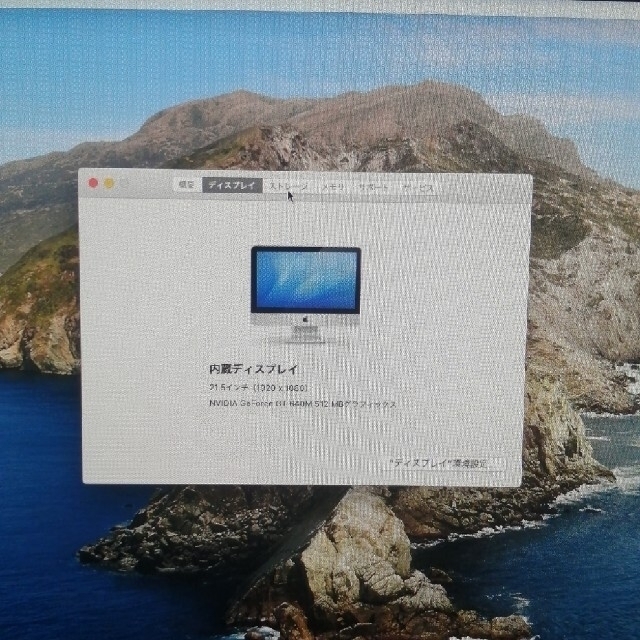Select the ディスプレイ tab
640x640 pixels.
[232, 185]
